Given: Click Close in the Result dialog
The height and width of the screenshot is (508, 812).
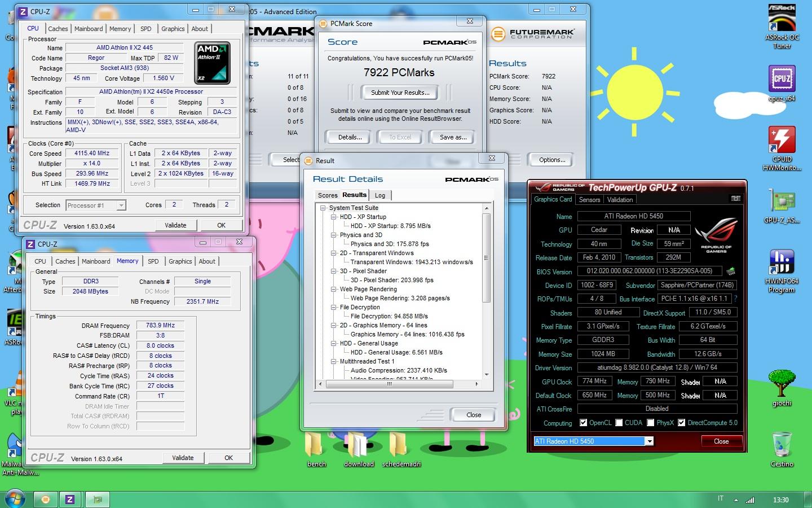Looking at the screenshot, I should tap(474, 415).
